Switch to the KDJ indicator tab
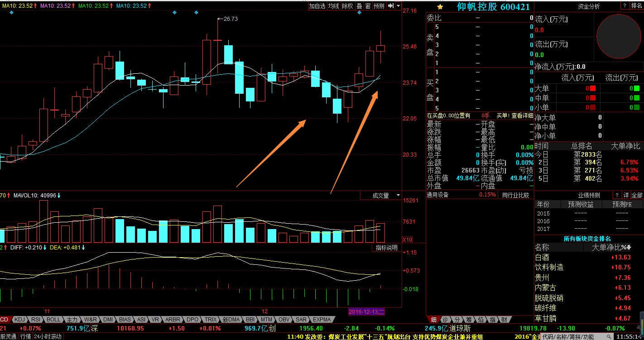The image size is (644, 340). 19,319
